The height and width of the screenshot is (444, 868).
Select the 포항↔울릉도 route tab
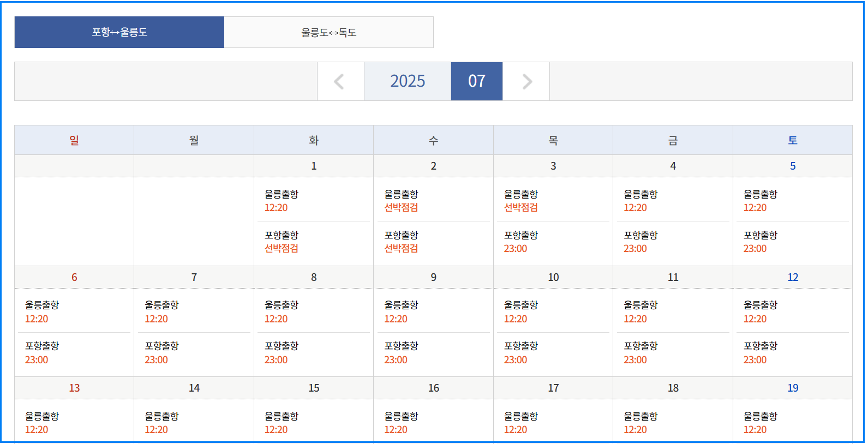(119, 32)
